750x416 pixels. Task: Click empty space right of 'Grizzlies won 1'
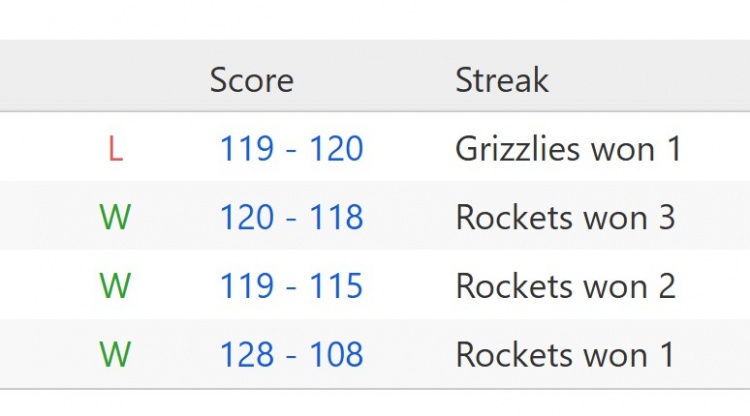pos(718,149)
